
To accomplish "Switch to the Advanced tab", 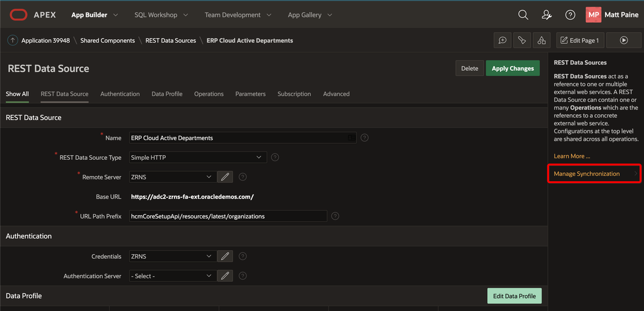I will [x=337, y=94].
